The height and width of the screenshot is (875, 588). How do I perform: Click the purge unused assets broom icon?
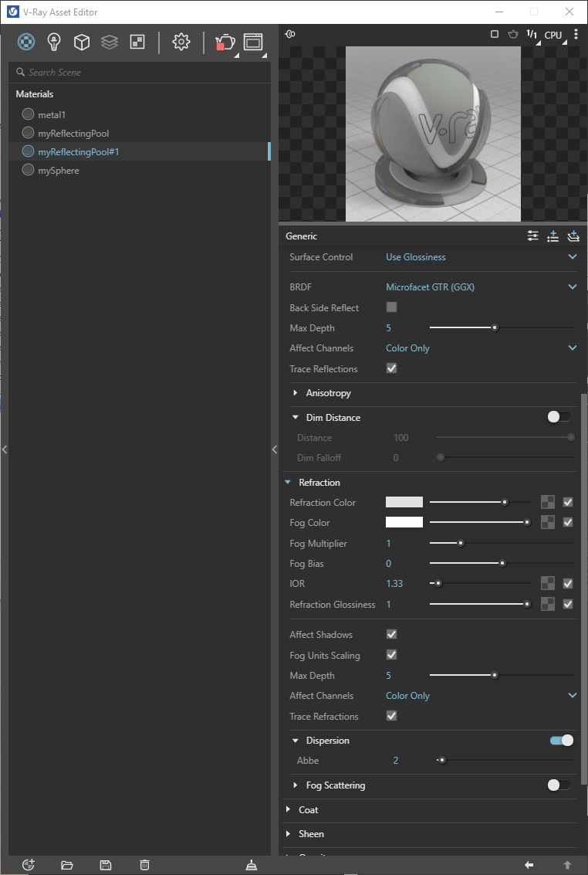(252, 865)
